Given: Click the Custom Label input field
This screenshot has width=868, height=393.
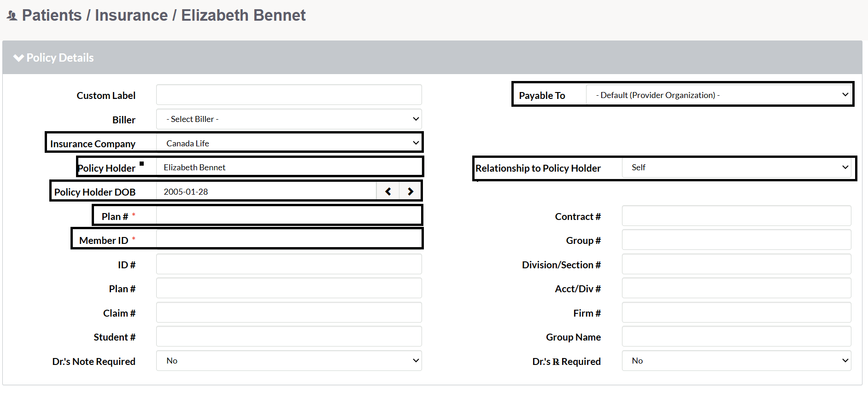Looking at the screenshot, I should pos(289,95).
